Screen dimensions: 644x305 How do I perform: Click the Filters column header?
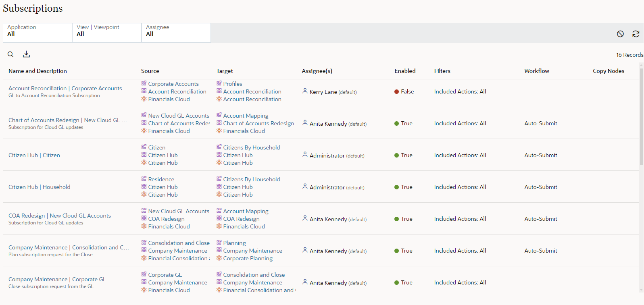(x=442, y=71)
